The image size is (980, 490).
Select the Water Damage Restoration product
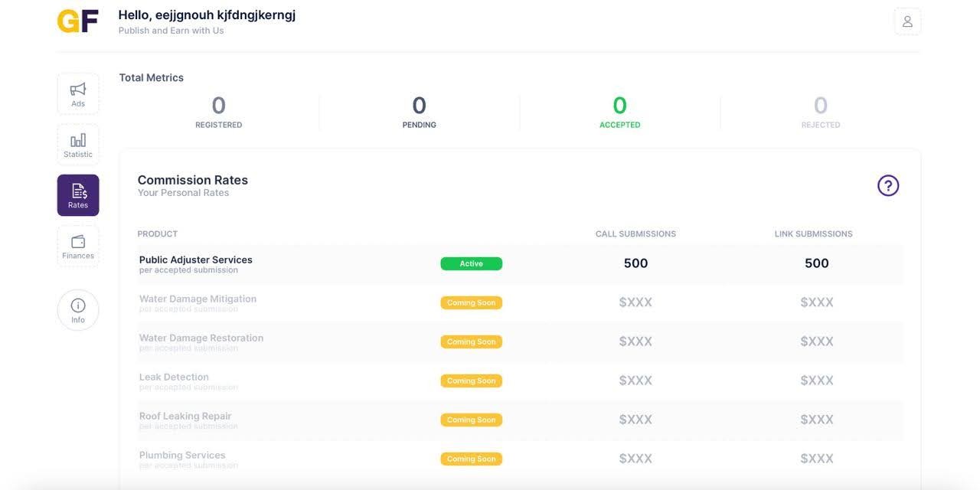tap(201, 338)
